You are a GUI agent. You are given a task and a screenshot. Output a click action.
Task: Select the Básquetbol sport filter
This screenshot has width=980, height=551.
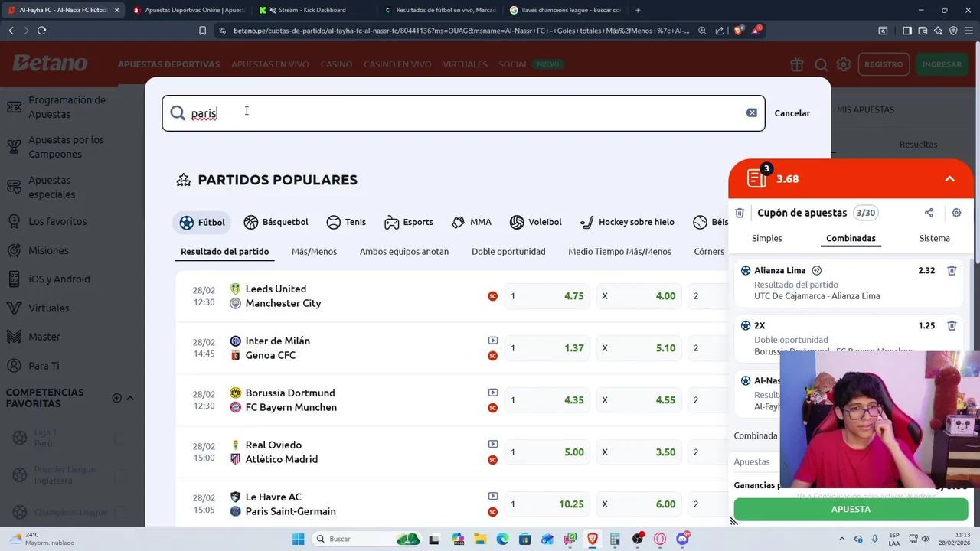276,222
